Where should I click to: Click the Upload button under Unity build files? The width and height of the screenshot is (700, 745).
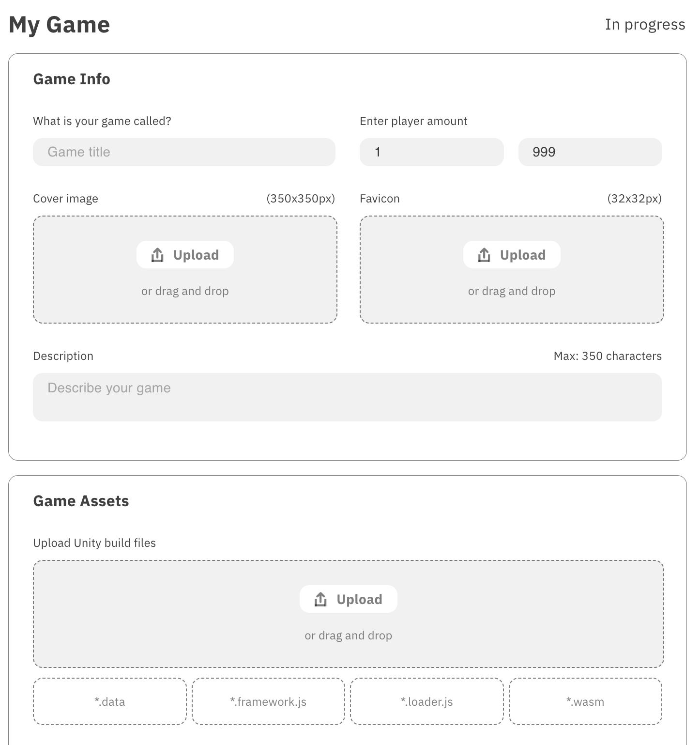[x=348, y=599]
